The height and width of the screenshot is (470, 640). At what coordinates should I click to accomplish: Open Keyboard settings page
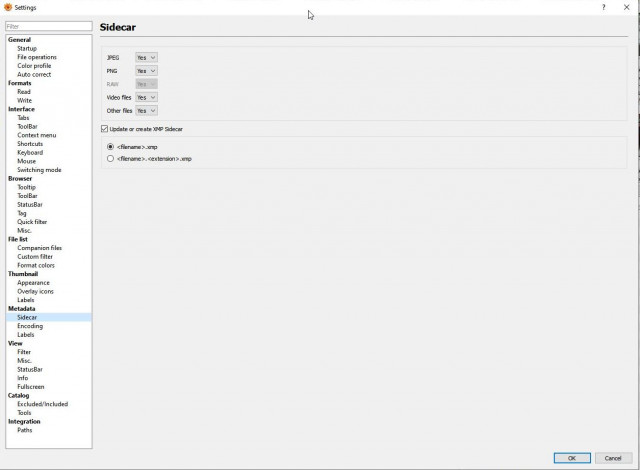click(x=30, y=153)
